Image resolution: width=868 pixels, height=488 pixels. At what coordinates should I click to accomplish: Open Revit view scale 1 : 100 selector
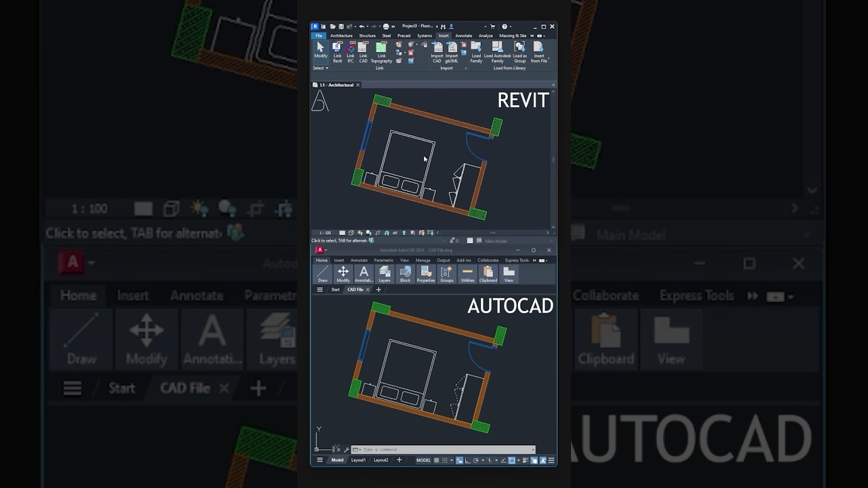[325, 232]
